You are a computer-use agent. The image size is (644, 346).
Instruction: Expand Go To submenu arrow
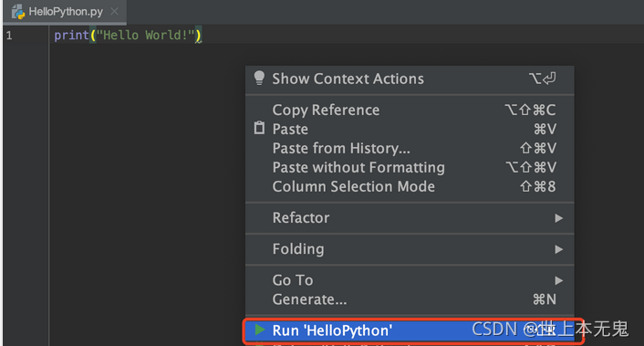click(x=558, y=280)
